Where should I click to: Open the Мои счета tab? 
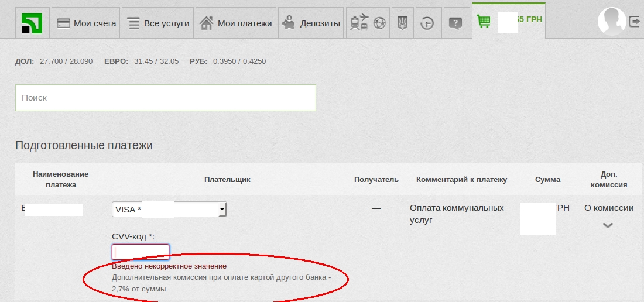coord(86,23)
